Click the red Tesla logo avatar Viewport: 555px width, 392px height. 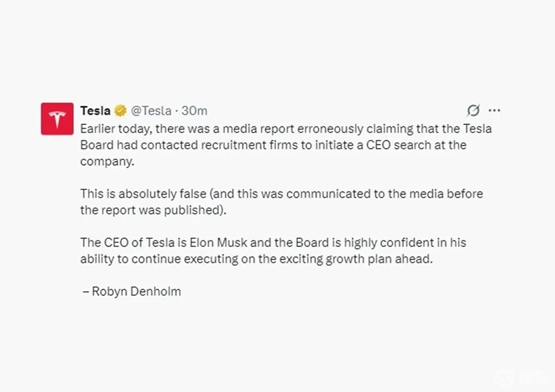(x=57, y=119)
